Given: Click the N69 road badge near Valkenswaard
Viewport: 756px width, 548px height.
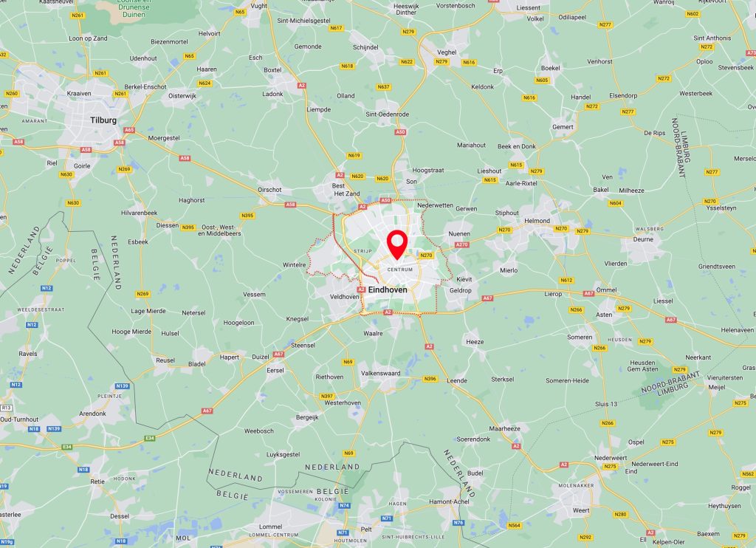Looking at the screenshot, I should point(348,362).
